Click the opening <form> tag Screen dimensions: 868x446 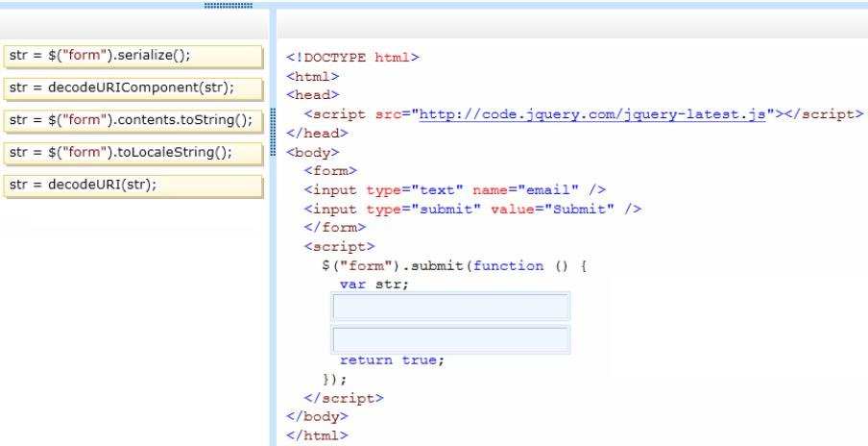pos(330,171)
